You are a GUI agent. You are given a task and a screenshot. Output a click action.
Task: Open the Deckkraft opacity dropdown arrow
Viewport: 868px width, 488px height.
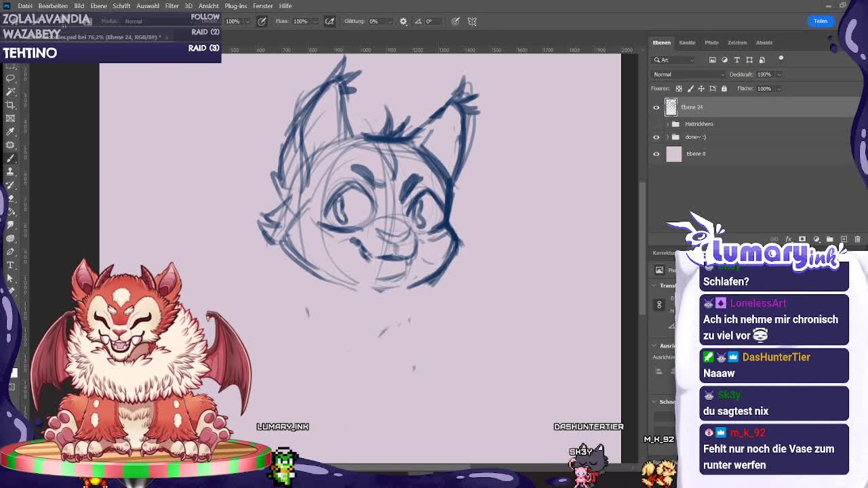point(778,75)
